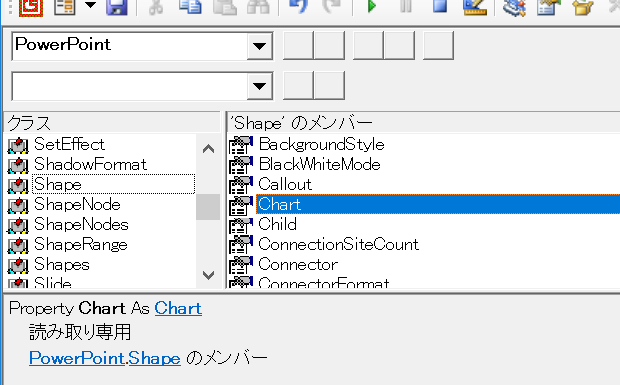Click the Go Forward object browser button
Screen dimensions: 620x385
pyautogui.click(x=329, y=45)
